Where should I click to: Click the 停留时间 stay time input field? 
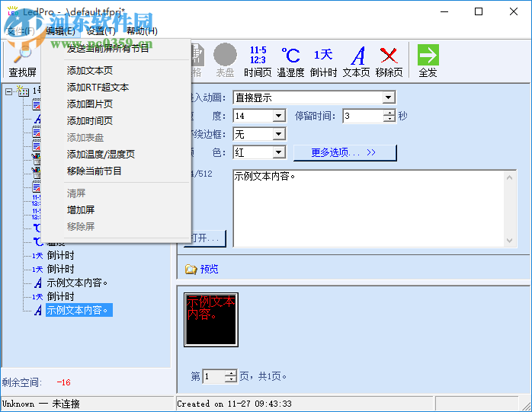pos(363,116)
